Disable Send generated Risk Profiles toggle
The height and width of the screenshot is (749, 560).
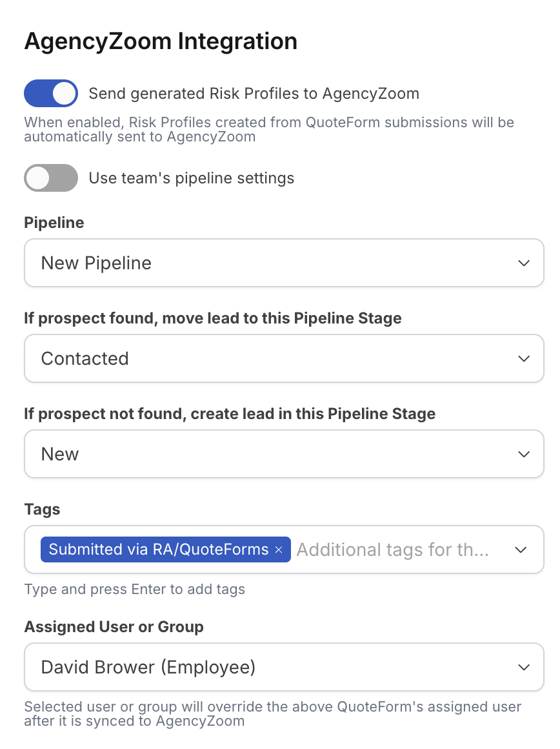click(50, 94)
